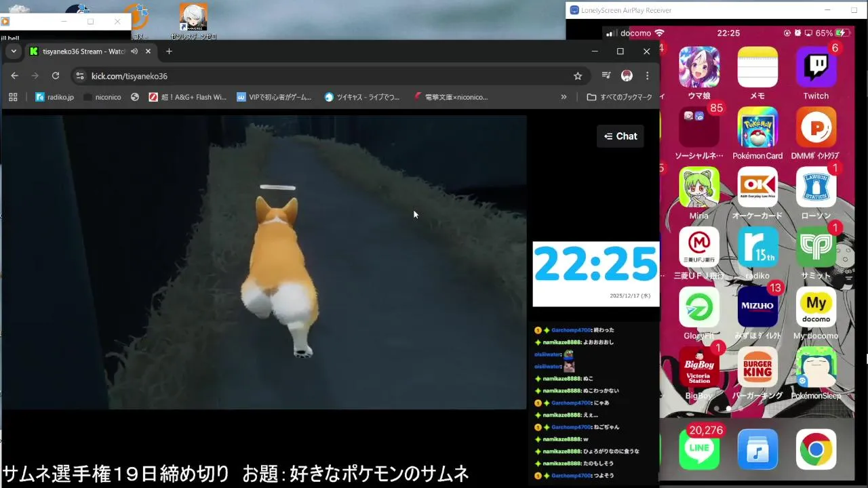868x488 pixels.
Task: Open the Files app in phone dock
Action: 757,449
